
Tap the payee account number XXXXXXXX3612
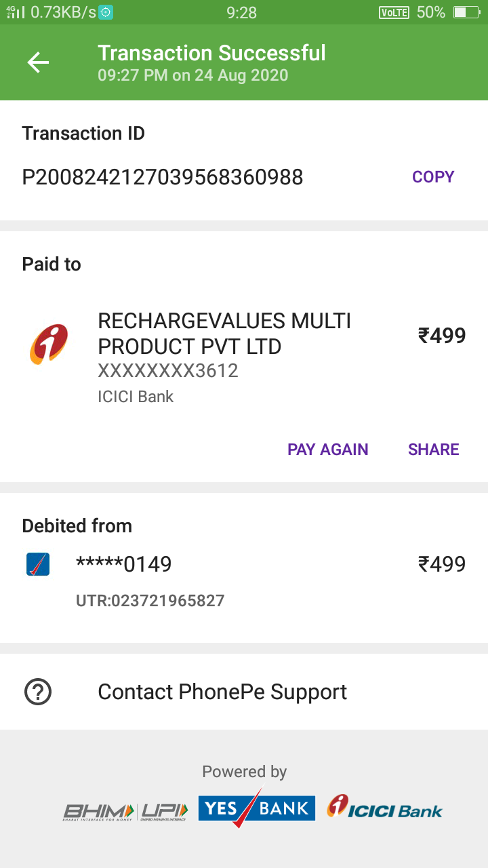(168, 371)
